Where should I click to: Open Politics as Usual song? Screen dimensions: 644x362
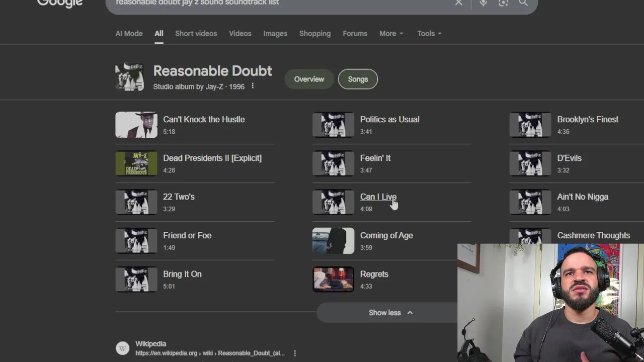tap(389, 119)
